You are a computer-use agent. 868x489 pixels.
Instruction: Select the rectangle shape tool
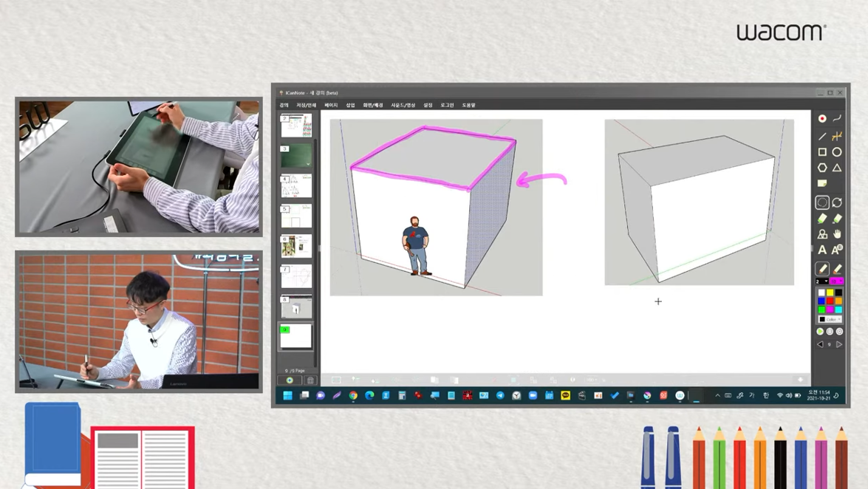tap(822, 151)
